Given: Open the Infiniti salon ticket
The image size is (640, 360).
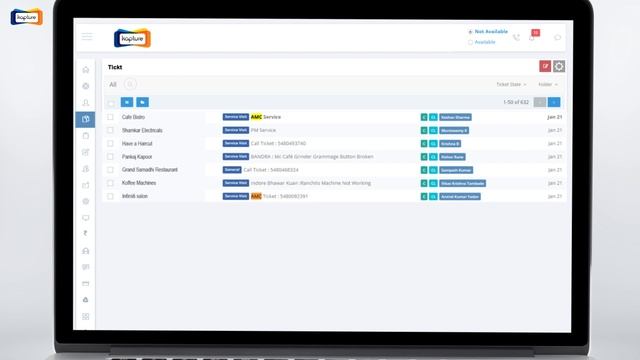Looking at the screenshot, I should pyautogui.click(x=135, y=196).
